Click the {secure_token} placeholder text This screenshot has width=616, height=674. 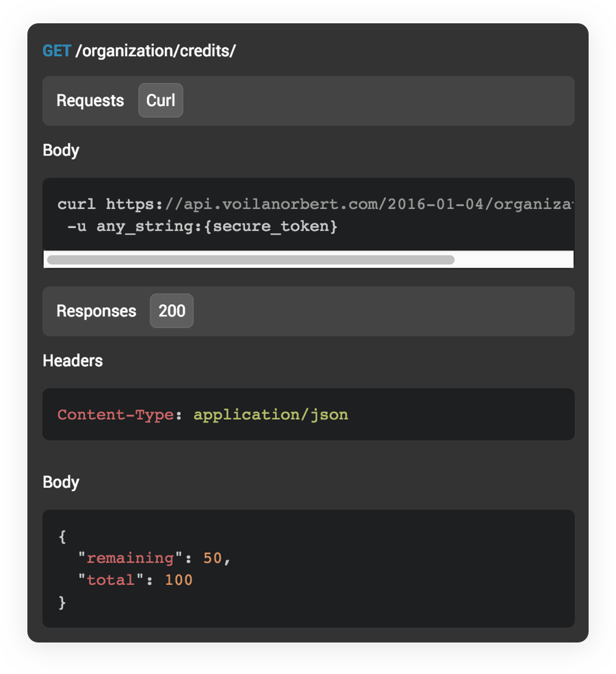(x=274, y=226)
